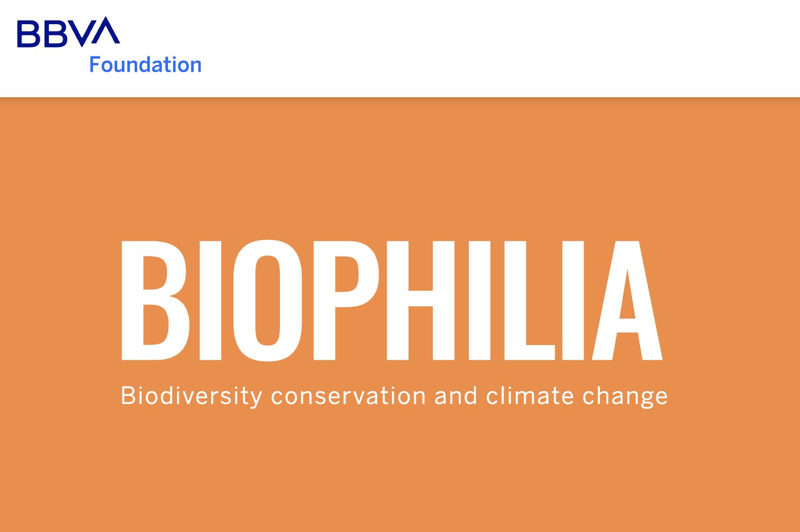Click the word Biodiversity in the subtitle
Viewport: 800px width, 532px height.
(x=191, y=396)
